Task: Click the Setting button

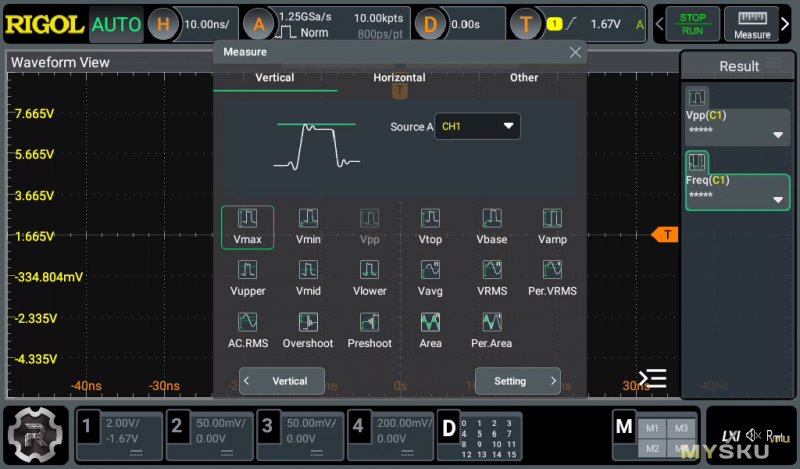Action: pos(517,381)
